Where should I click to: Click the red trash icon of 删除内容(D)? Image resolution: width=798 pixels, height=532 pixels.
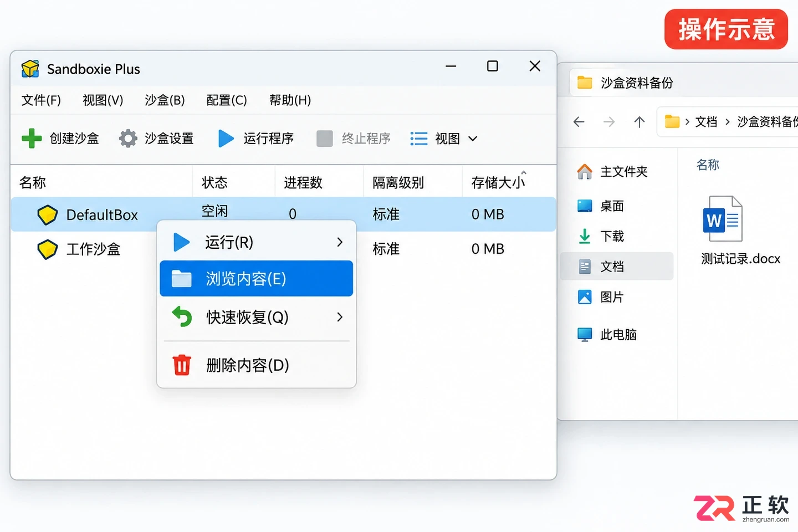click(x=182, y=365)
